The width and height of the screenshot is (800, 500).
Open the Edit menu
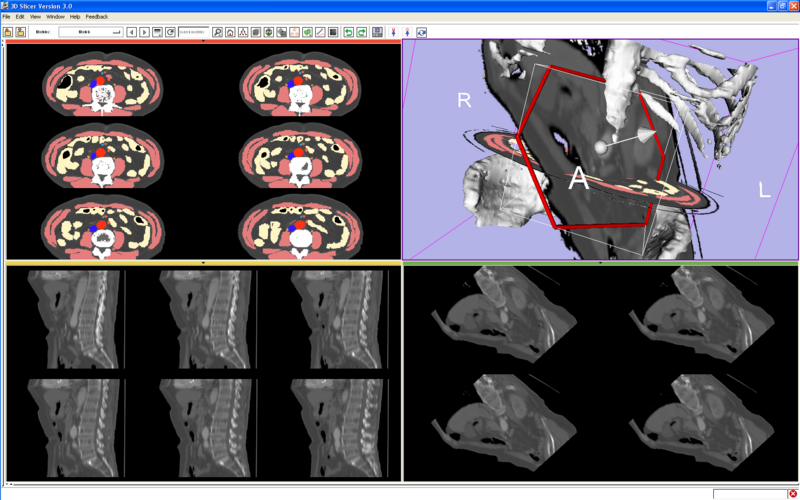(20, 17)
